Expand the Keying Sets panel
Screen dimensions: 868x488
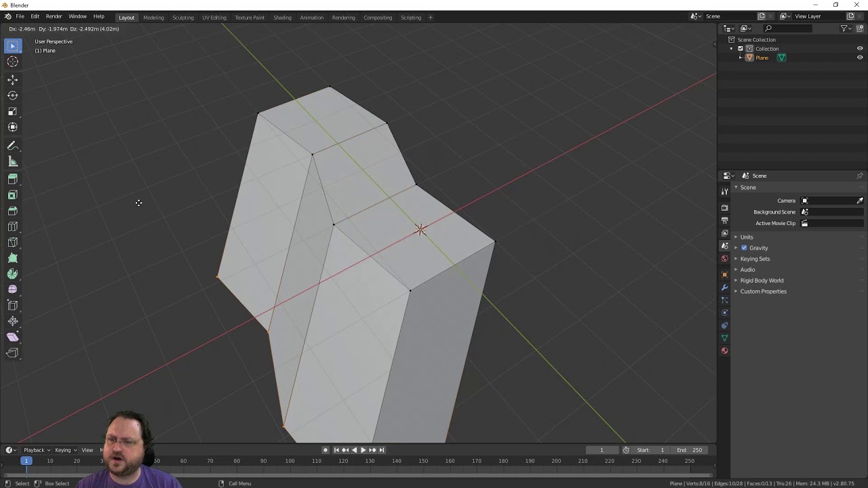point(755,259)
